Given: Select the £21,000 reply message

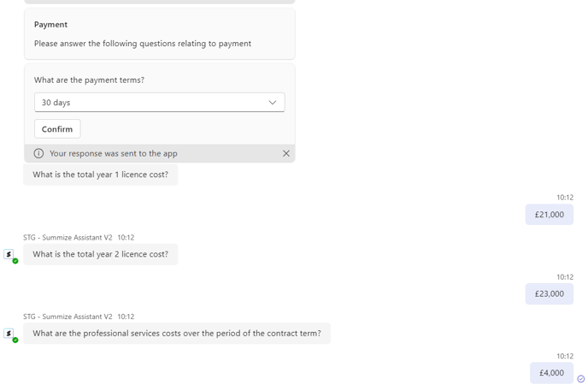Looking at the screenshot, I should click(x=549, y=215).
